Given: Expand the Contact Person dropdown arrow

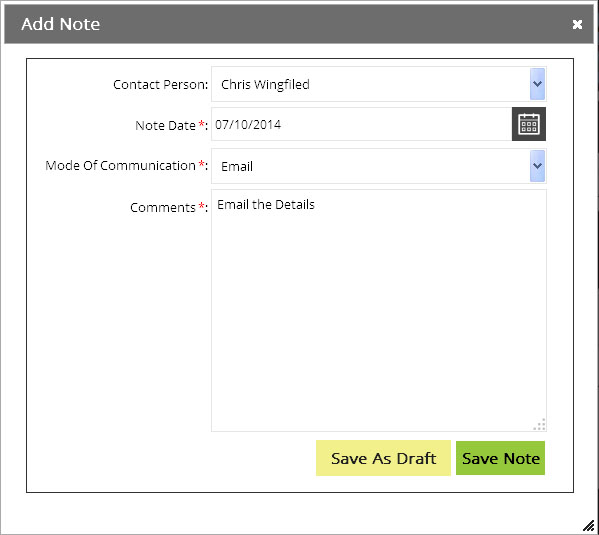Looking at the screenshot, I should pyautogui.click(x=537, y=84).
